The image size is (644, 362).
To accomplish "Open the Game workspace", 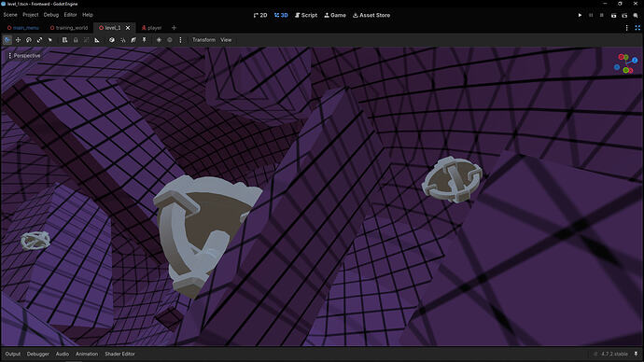I will (x=335, y=15).
